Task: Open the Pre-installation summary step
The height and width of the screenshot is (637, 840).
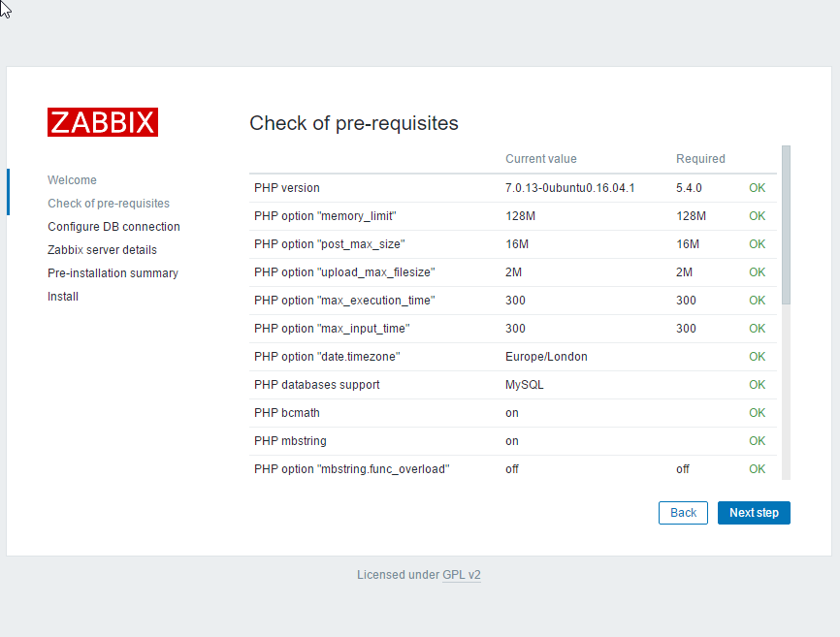Action: 113,272
